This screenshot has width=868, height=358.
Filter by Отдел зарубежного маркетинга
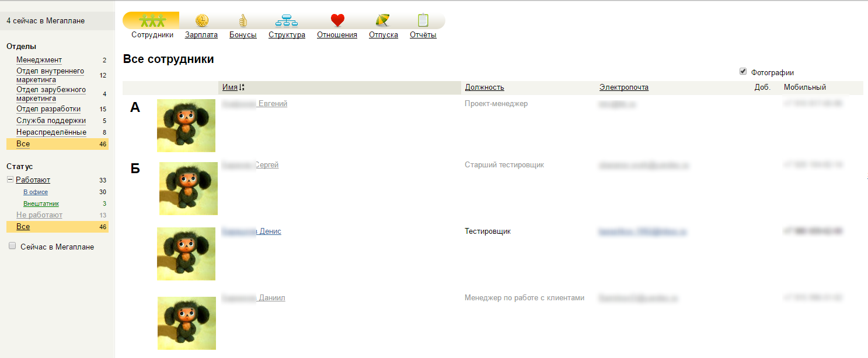click(x=51, y=94)
